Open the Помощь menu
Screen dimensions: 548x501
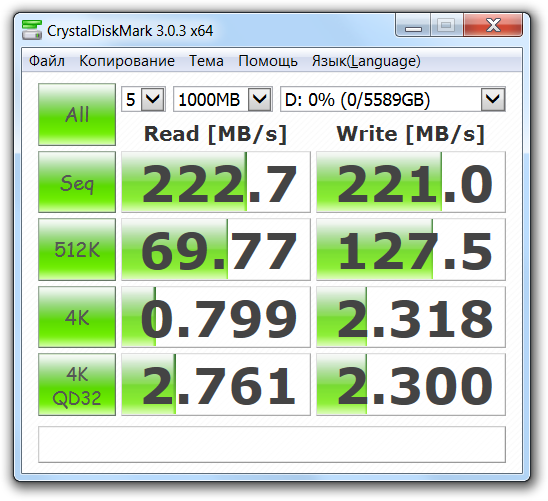(x=268, y=61)
